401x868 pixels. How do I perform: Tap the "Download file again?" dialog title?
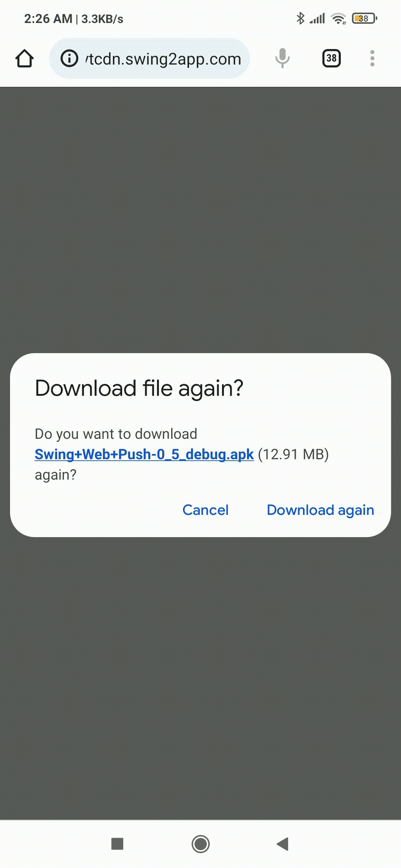139,388
